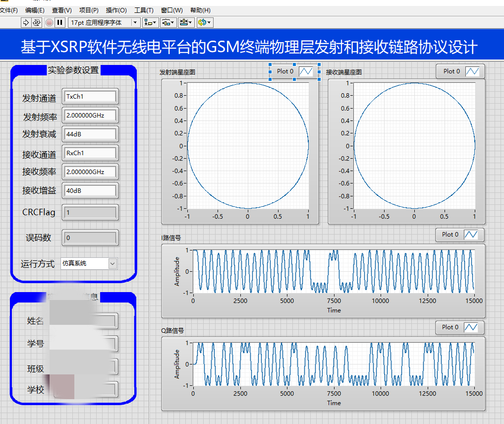
Task: Open the 项目(P) menu
Action: pyautogui.click(x=89, y=10)
